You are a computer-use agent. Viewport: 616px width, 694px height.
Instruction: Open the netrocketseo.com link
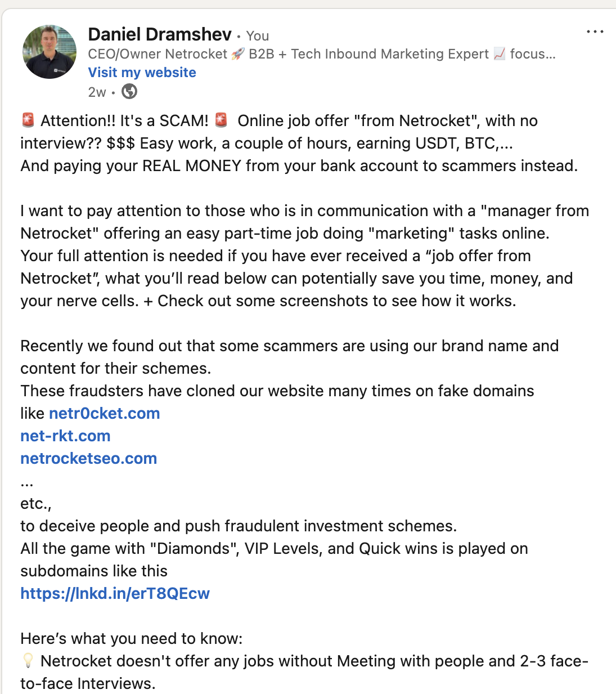(x=89, y=458)
